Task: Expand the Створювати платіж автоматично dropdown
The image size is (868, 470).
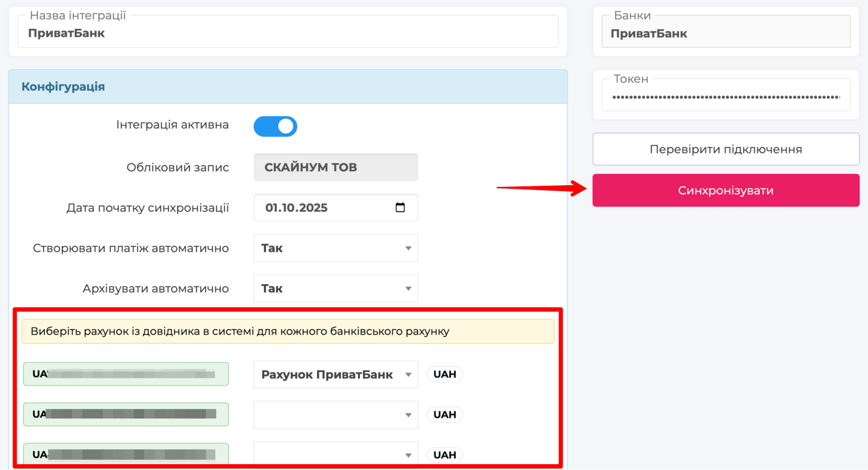Action: 336,248
